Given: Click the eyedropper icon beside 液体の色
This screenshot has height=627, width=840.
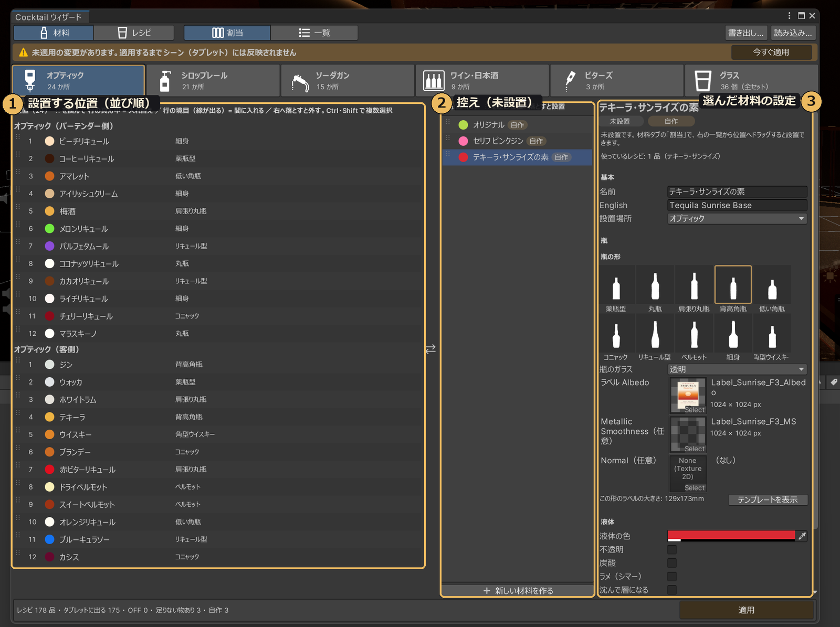Looking at the screenshot, I should pos(802,536).
